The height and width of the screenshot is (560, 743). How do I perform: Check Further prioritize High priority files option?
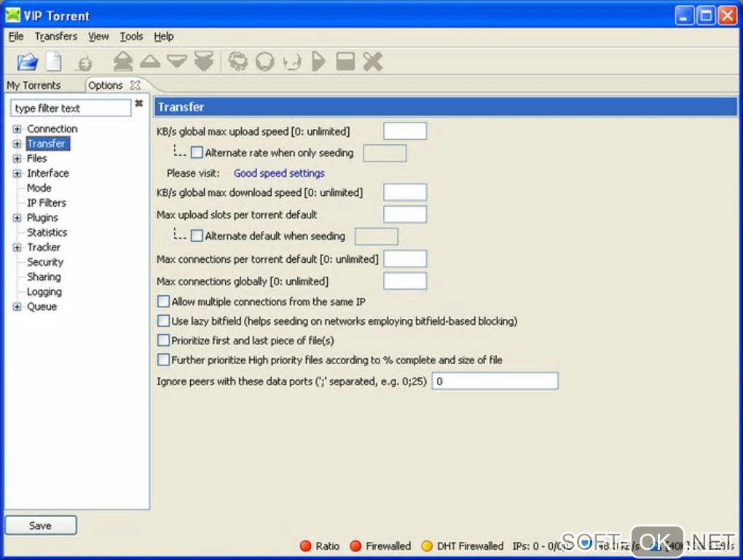click(x=163, y=360)
